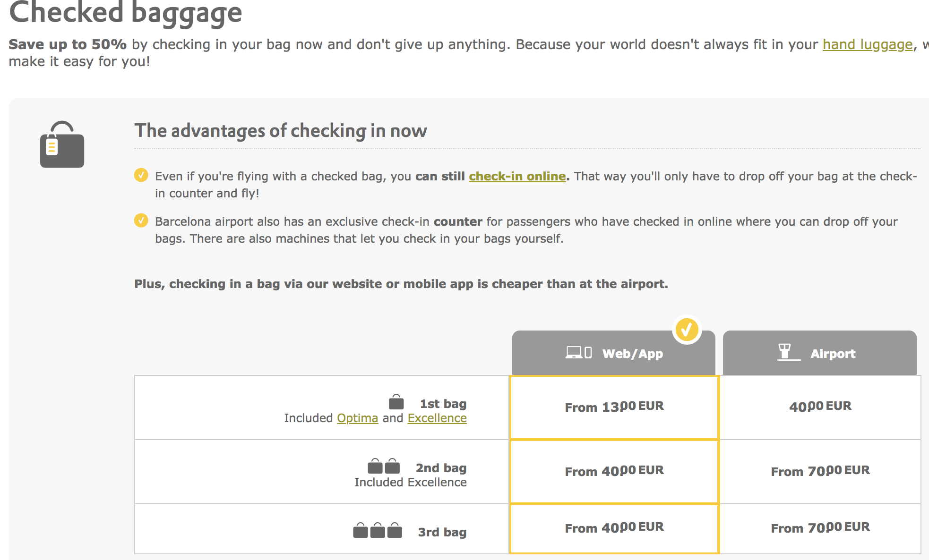929x560 pixels.
Task: Select the 'From 13,00 EUR' Web/App price cell
Action: pos(614,407)
